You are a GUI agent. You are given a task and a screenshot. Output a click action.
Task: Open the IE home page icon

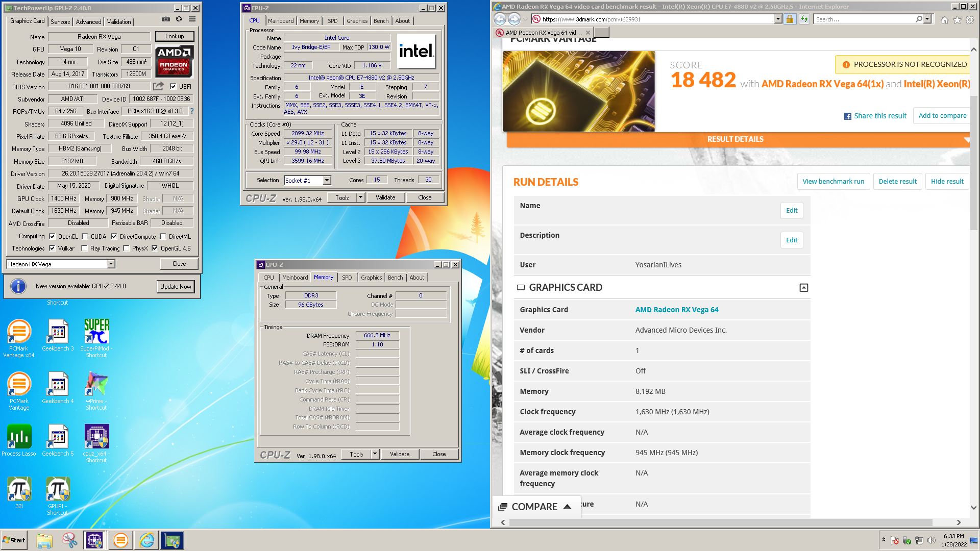click(945, 20)
